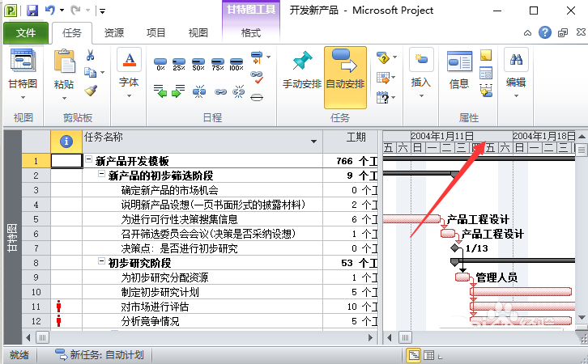The height and width of the screenshot is (364, 588).
Task: Switch to the View (视图) tab
Action: point(198,33)
